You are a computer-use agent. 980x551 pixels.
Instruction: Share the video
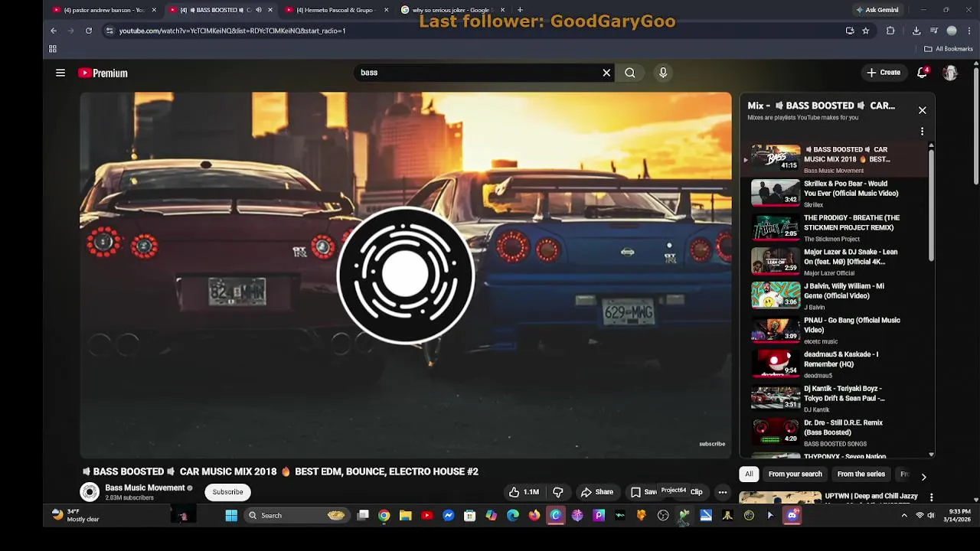[596, 492]
